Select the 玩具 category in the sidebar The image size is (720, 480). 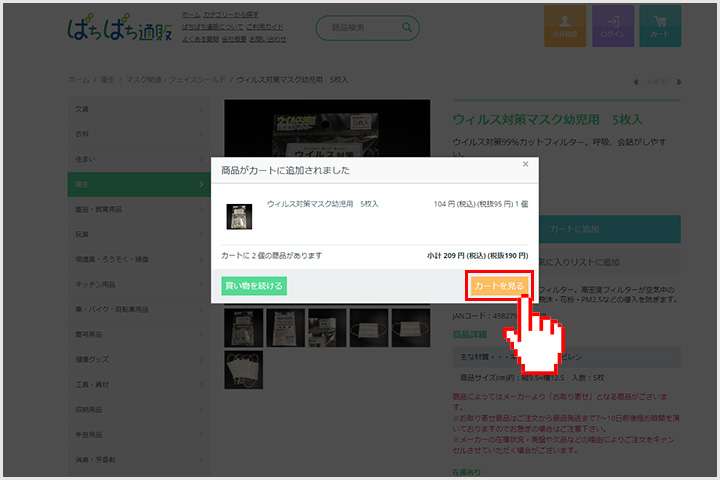click(139, 234)
